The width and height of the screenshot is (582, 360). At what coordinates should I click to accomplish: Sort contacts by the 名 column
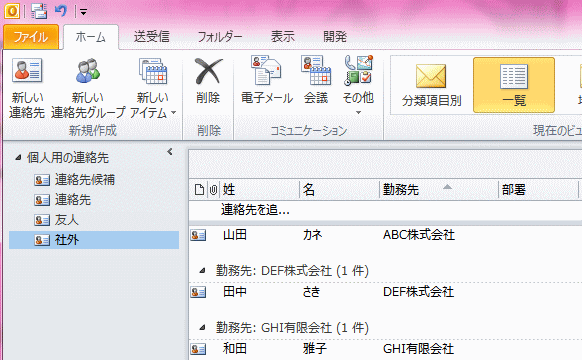coord(340,190)
